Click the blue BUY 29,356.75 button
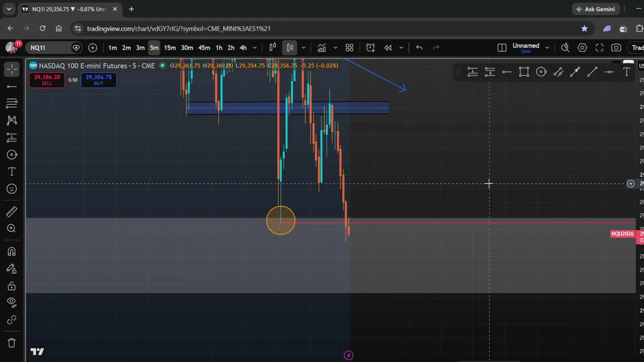The image size is (644, 362). pos(99,80)
